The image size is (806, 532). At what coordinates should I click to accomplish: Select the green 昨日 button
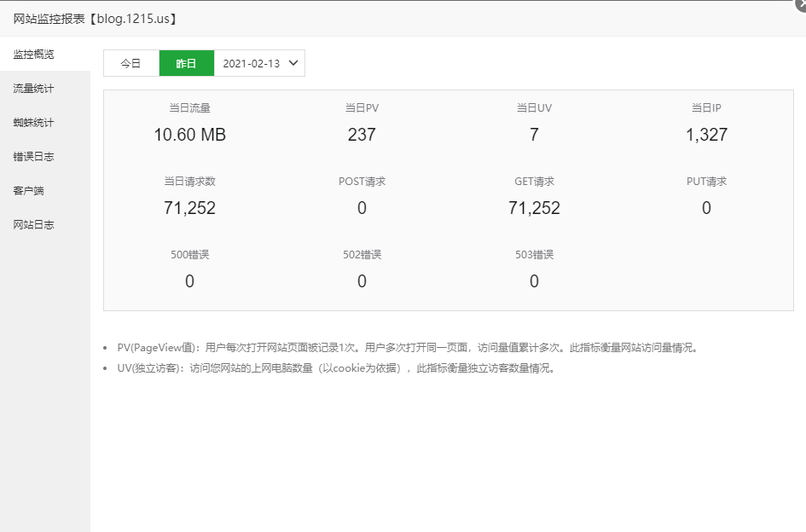click(186, 64)
